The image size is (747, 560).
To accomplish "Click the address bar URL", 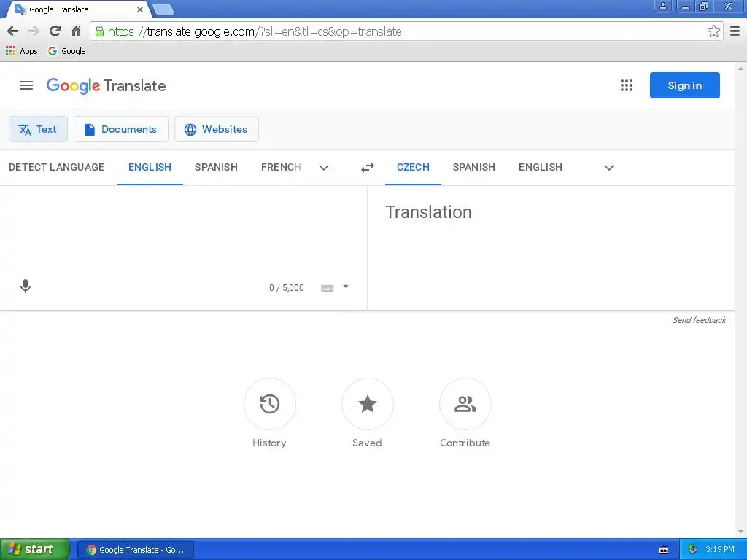I will (255, 31).
